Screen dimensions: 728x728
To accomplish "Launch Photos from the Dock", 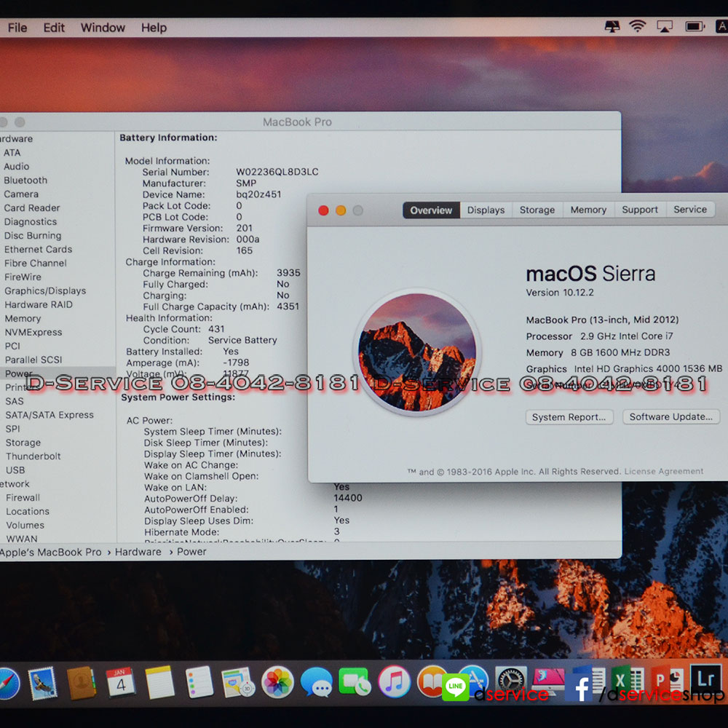I will [x=277, y=683].
